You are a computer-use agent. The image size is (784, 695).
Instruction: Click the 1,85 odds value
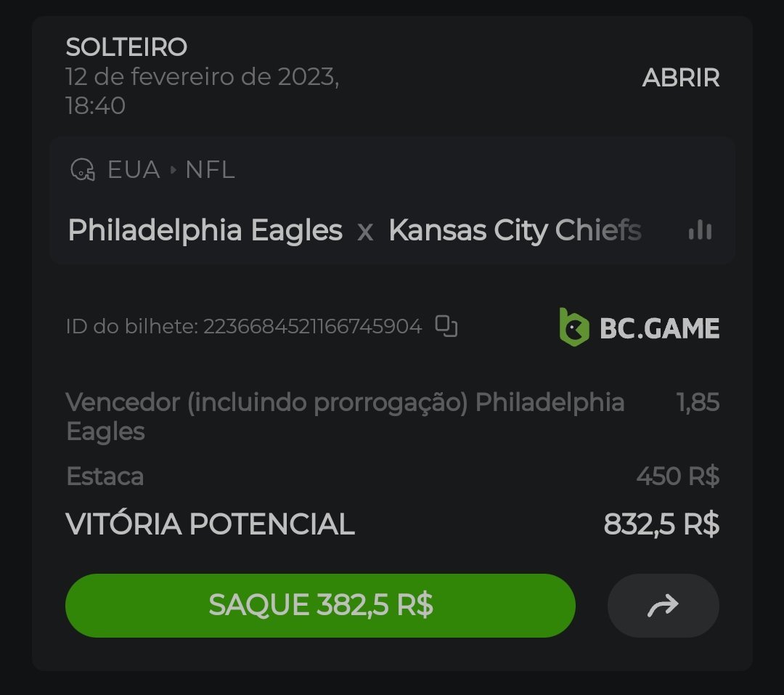tap(698, 402)
